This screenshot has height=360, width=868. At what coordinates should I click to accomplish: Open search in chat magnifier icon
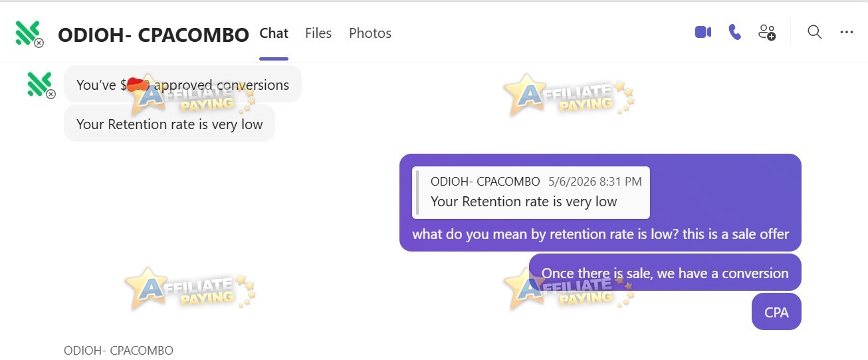click(x=815, y=32)
